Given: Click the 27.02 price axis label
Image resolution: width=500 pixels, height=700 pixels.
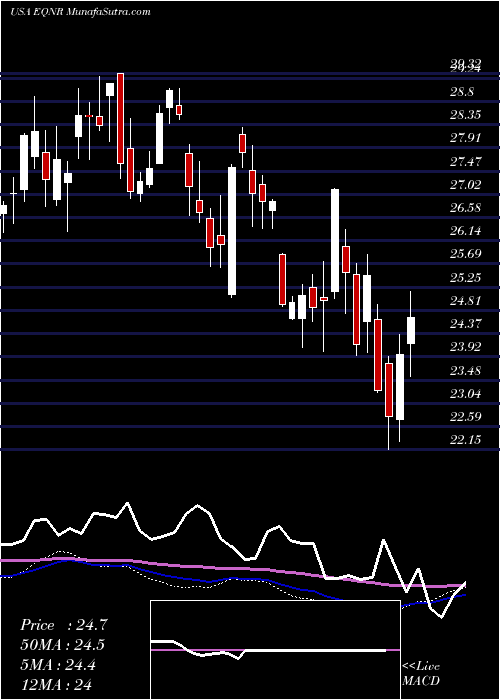Looking at the screenshot, I should pos(465,184).
